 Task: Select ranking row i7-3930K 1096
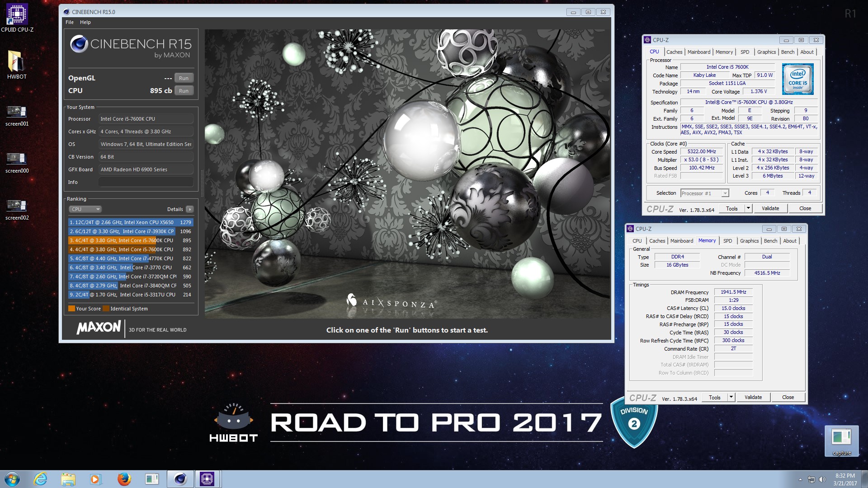tap(131, 231)
